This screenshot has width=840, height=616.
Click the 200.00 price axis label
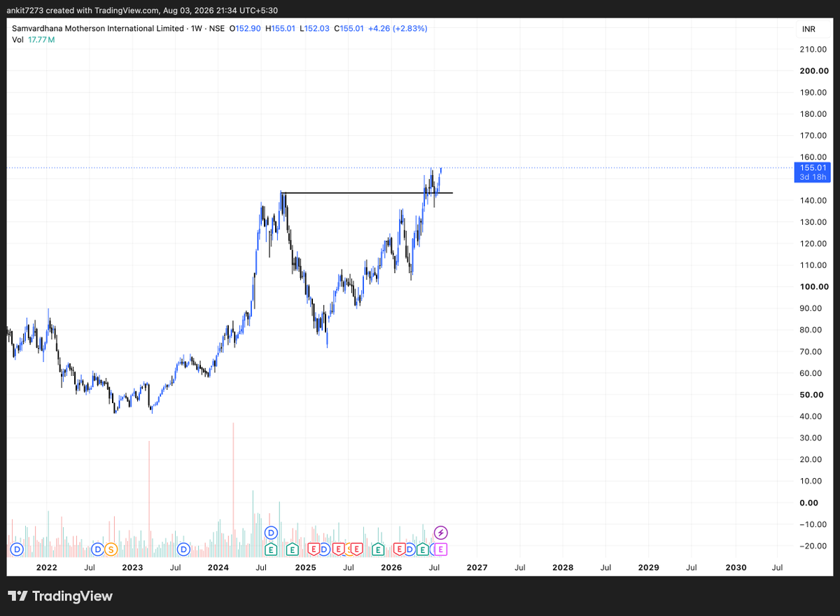(813, 71)
